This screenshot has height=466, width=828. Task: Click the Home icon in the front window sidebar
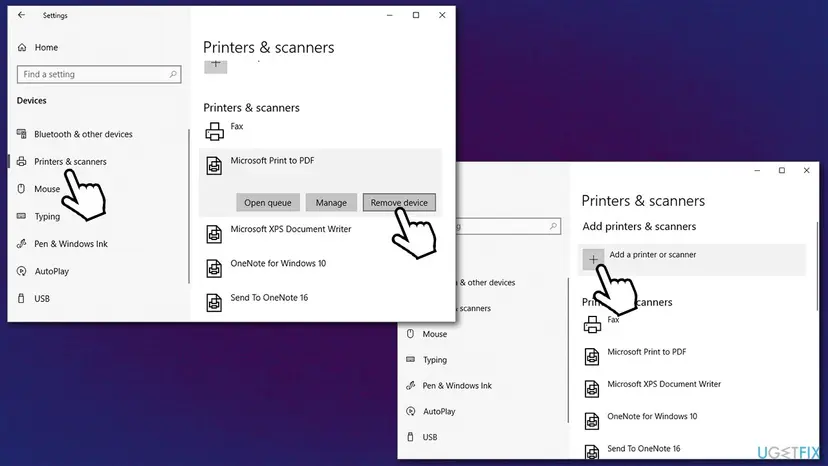22,48
